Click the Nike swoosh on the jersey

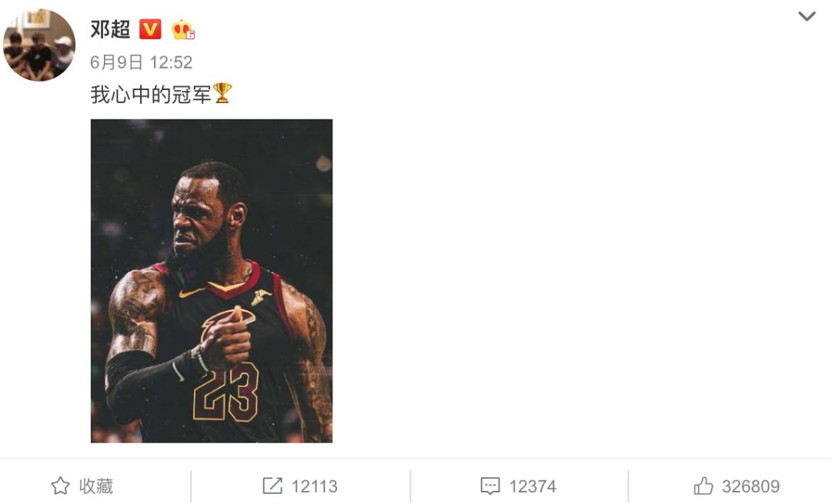click(192, 292)
